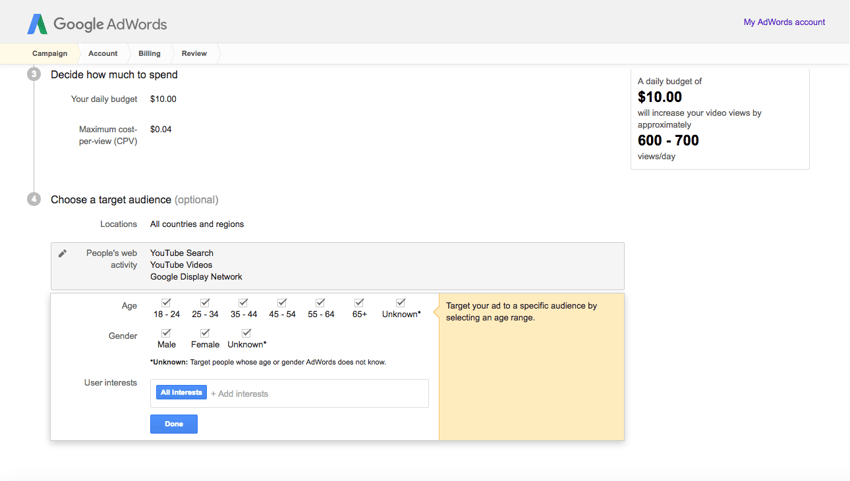The height and width of the screenshot is (481, 850).
Task: Click the Google Display Network entry
Action: 196,277
